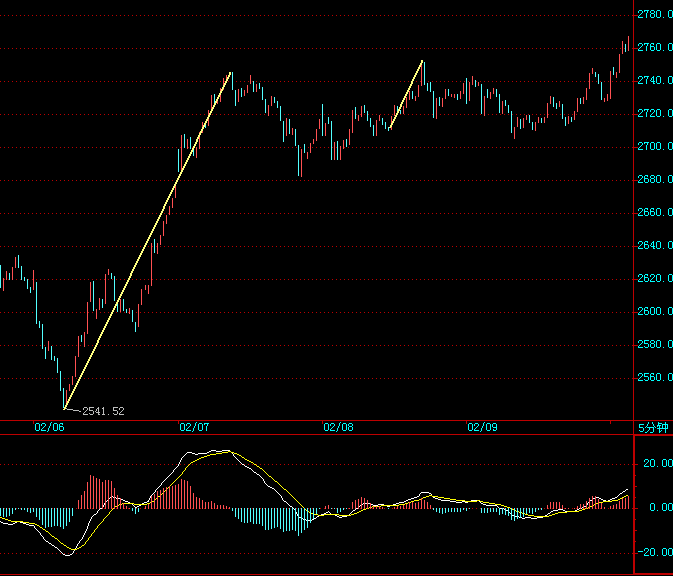Click the 02/08 date marker
This screenshot has width=673, height=576.
338,427
